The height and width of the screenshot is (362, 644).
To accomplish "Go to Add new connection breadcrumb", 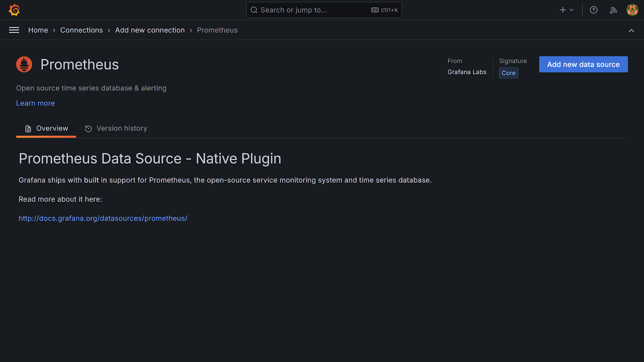I will point(150,30).
